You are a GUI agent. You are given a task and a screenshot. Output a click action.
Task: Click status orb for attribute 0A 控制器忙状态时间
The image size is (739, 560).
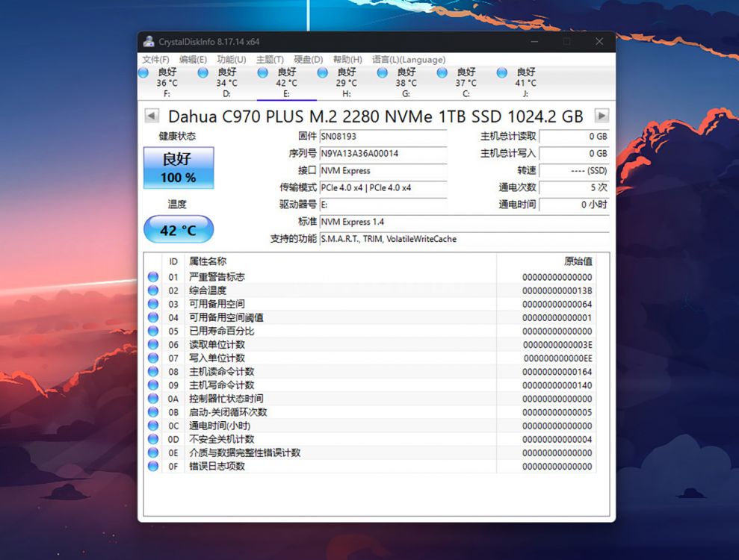click(153, 399)
